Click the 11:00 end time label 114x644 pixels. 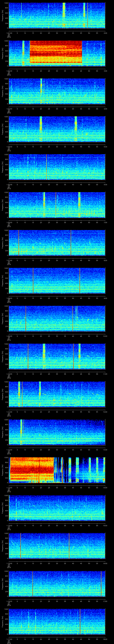click(x=105, y=374)
